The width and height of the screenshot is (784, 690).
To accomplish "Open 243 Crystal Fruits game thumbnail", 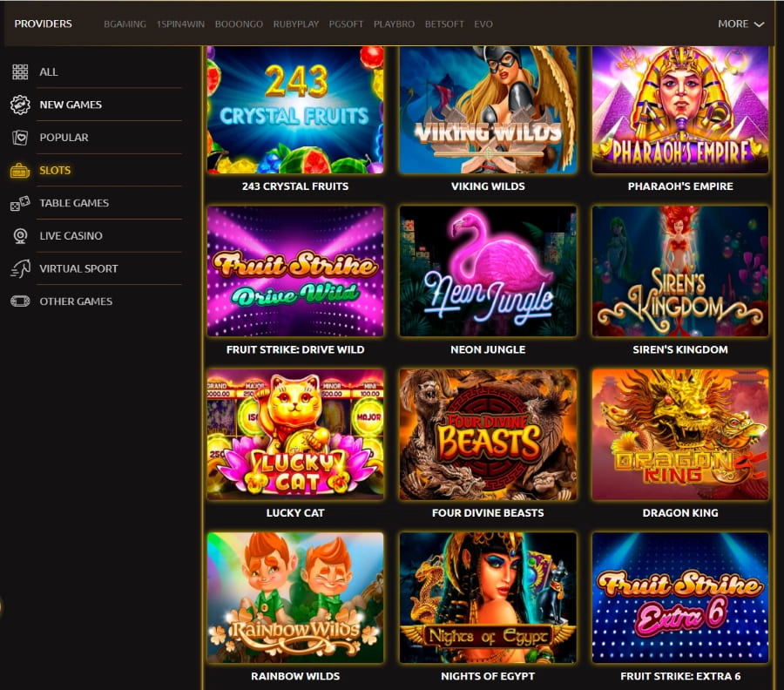I will (x=295, y=110).
